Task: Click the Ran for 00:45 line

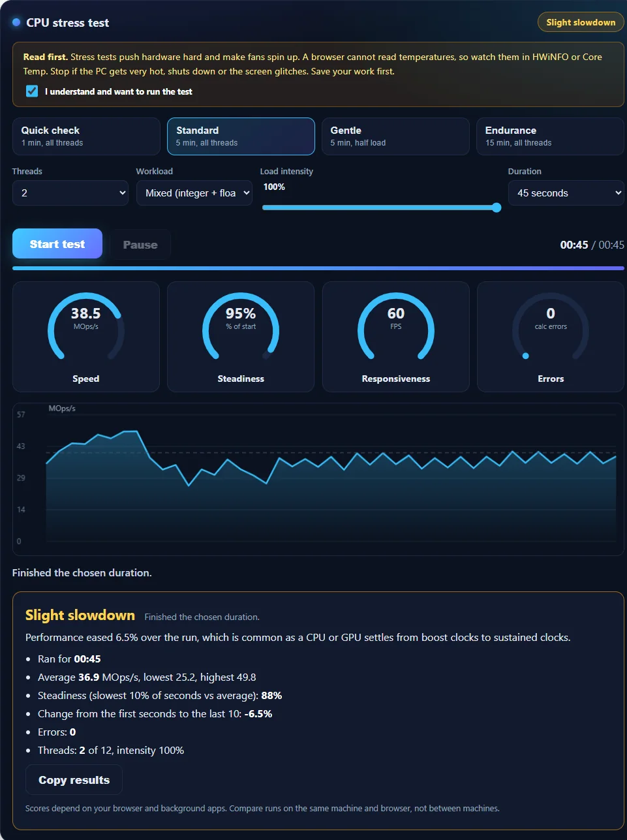Action: (x=69, y=659)
